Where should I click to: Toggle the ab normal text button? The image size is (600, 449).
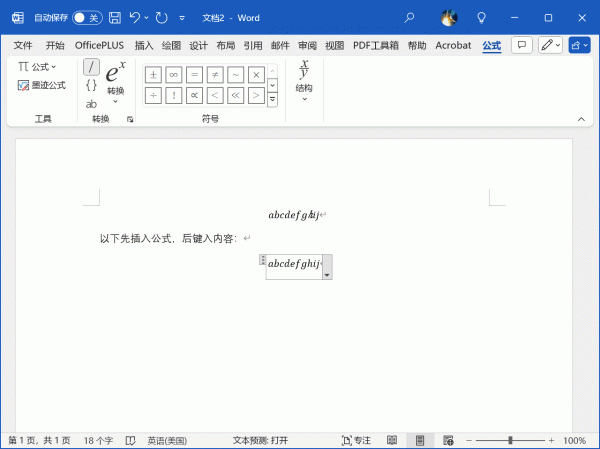point(91,104)
